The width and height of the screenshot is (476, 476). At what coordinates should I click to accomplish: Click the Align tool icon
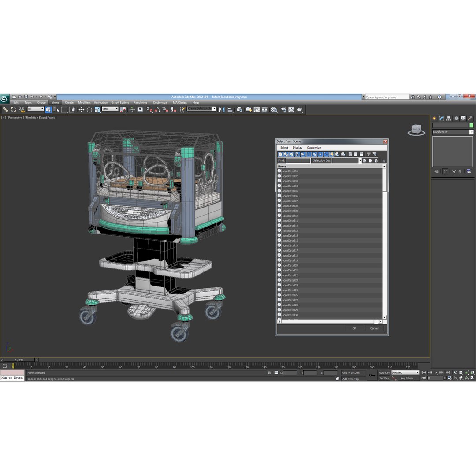click(x=230, y=110)
